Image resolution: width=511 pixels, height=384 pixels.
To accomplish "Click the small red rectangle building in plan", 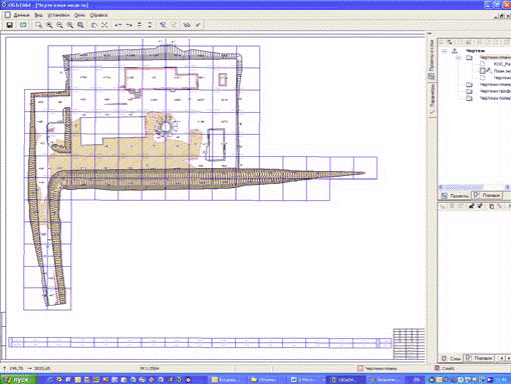I will coord(223,80).
